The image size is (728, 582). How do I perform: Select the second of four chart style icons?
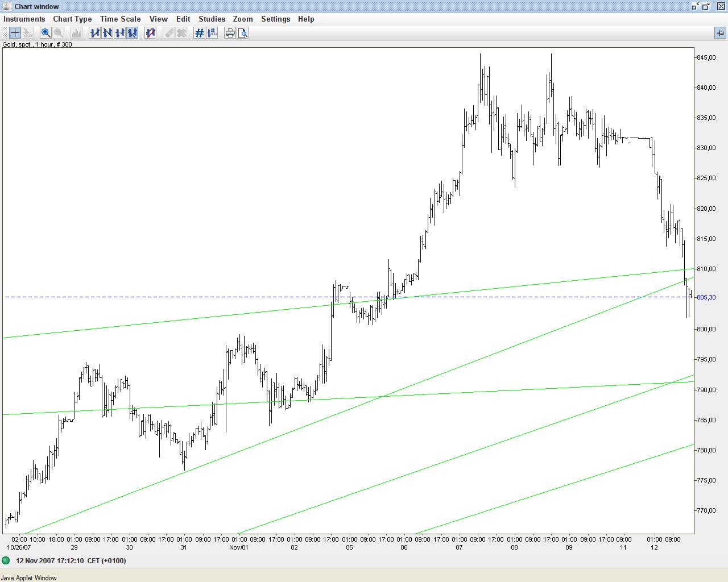point(107,33)
